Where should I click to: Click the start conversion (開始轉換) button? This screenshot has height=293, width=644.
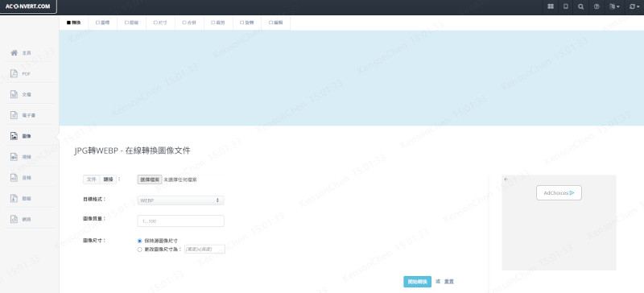coord(417,282)
